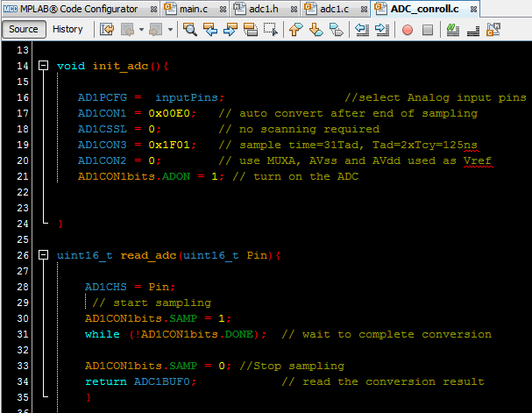Click line number 26 in gutter

(23, 255)
